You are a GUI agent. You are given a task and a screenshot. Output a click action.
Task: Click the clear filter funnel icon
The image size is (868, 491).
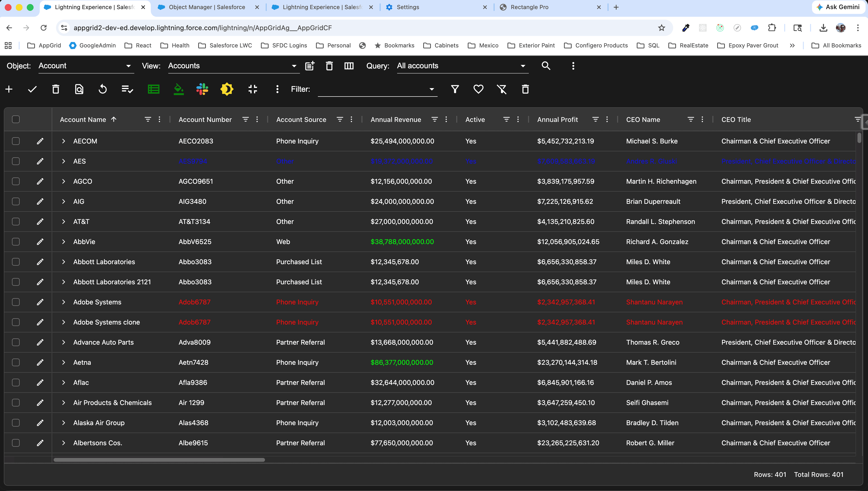pyautogui.click(x=502, y=89)
